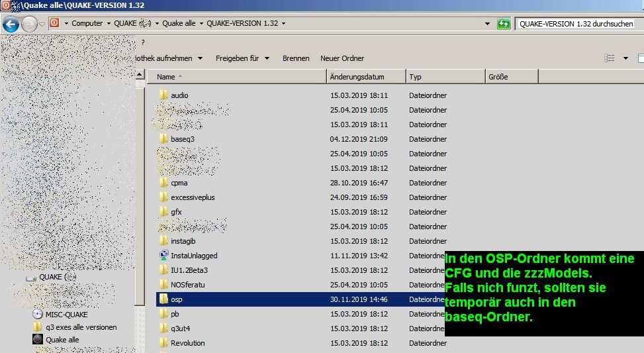The image size is (644, 353).
Task: Click the q3ut4 folder icon
Action: tap(163, 328)
